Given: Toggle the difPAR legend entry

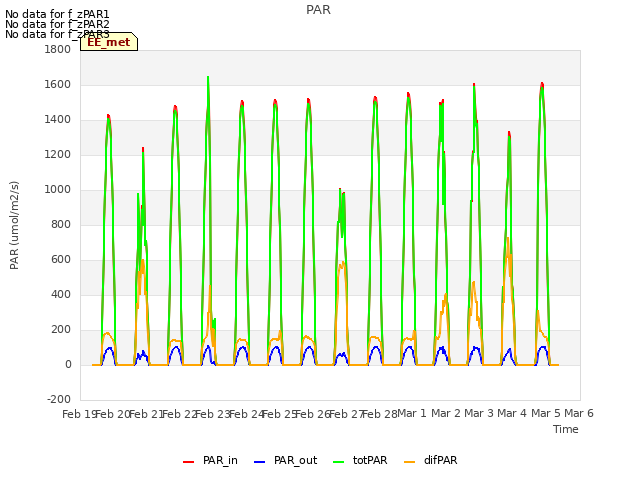Looking at the screenshot, I should tap(431, 460).
